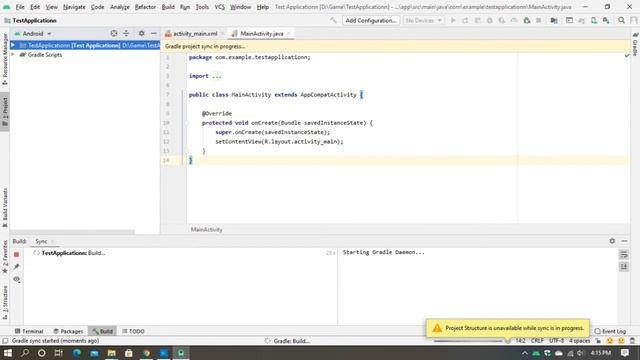Image resolution: width=640 pixels, height=360 pixels.
Task: Open the VCS menu
Action: 219,7
